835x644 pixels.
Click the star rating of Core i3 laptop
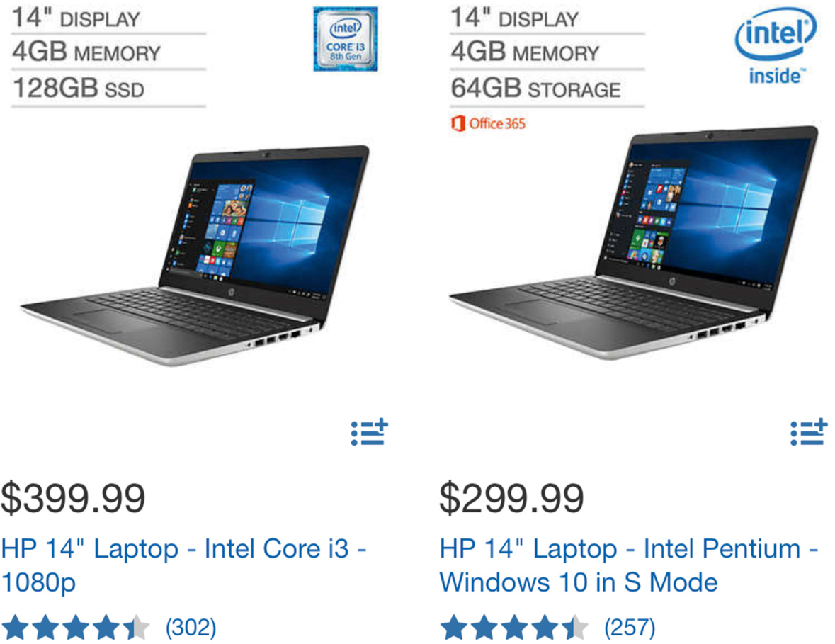76,628
